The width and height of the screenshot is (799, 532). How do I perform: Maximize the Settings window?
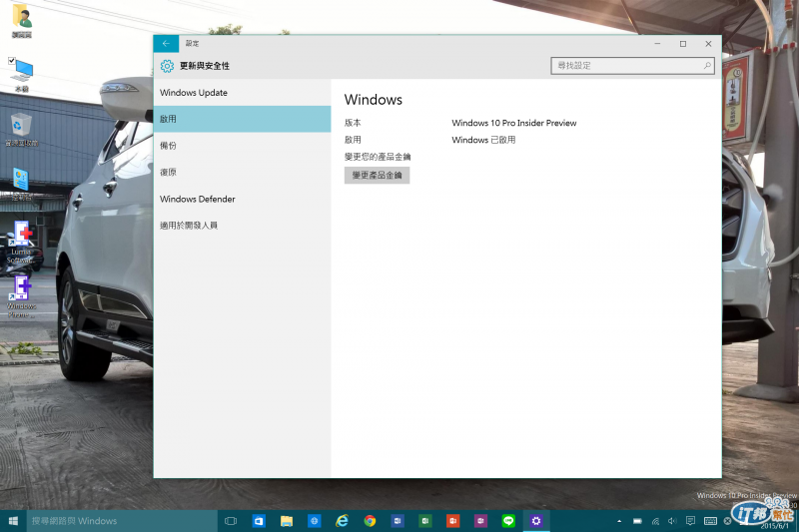pos(683,44)
